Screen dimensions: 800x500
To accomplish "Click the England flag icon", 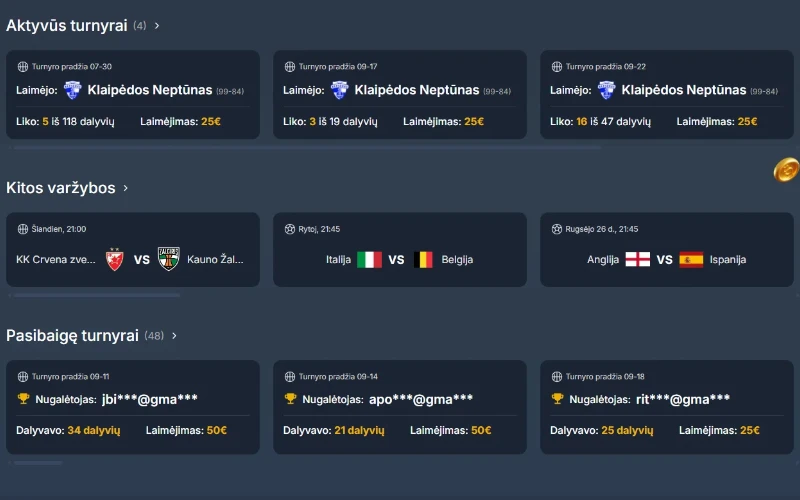I will point(638,259).
